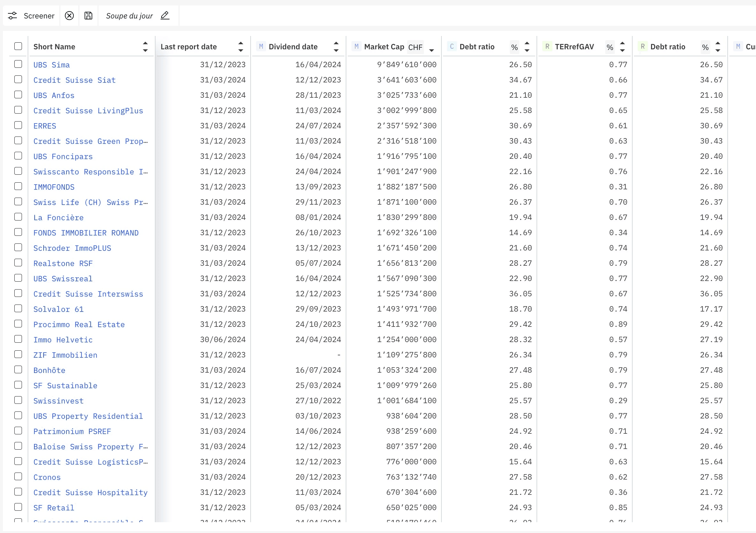This screenshot has width=756, height=533.
Task: Select the IMMOFONDS row checkbox
Action: point(18,186)
